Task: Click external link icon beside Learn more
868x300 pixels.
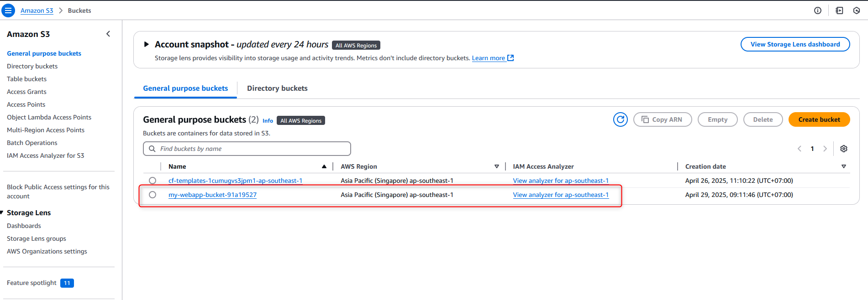Action: point(510,58)
